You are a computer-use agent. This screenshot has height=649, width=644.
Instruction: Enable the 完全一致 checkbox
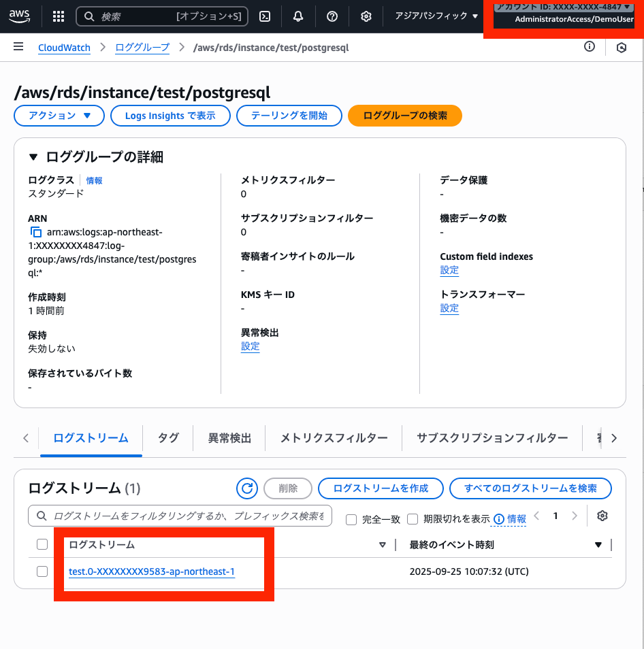[x=351, y=520]
